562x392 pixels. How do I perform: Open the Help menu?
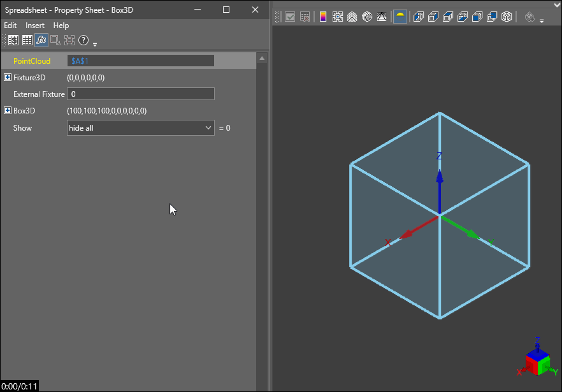click(x=61, y=25)
